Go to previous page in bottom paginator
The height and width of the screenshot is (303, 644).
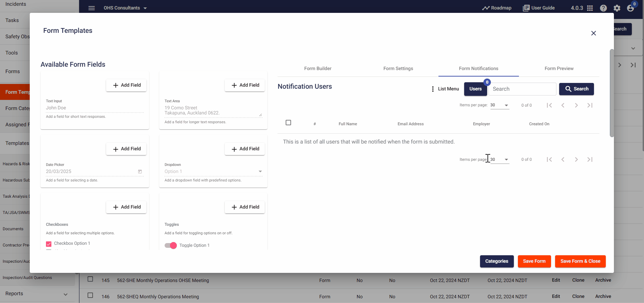tap(563, 159)
